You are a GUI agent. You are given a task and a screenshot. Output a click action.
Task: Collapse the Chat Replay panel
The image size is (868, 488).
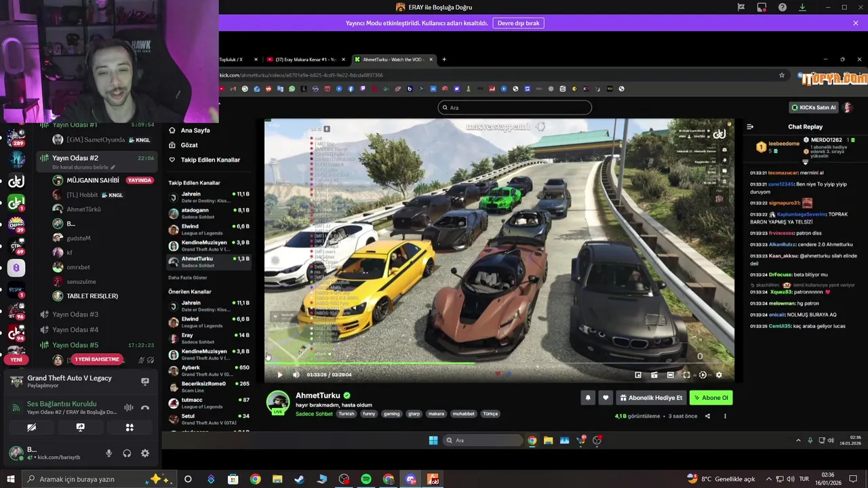point(750,127)
